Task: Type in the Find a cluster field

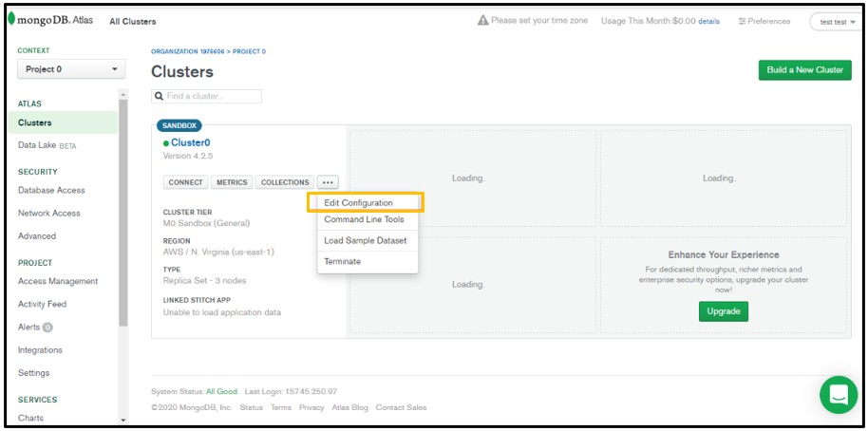Action: 212,97
